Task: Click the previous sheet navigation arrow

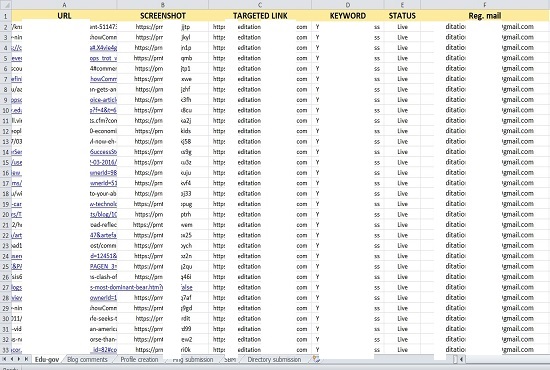Action: click(x=12, y=359)
